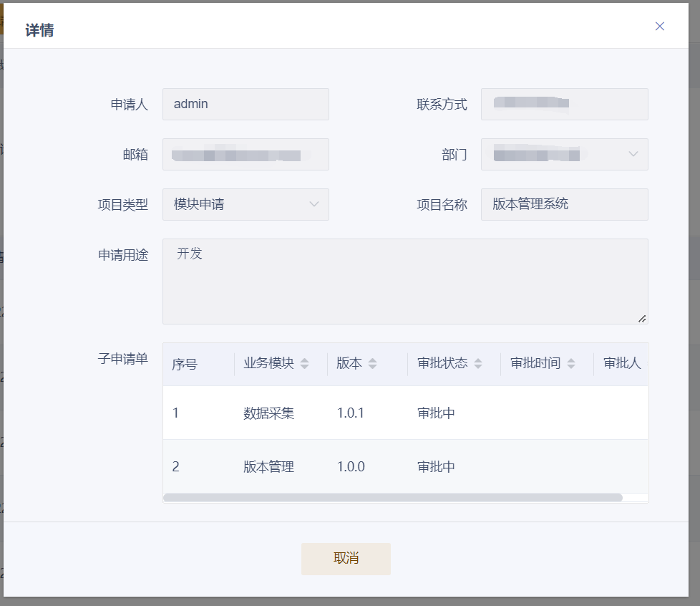Image resolution: width=700 pixels, height=606 pixels.
Task: Click the 申请人 admin input field
Action: coord(246,104)
